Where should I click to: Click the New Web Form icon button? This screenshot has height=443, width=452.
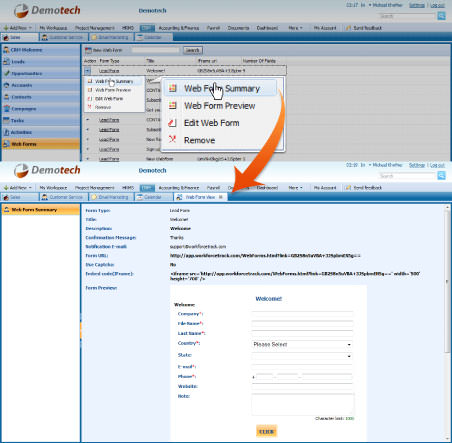[88, 50]
